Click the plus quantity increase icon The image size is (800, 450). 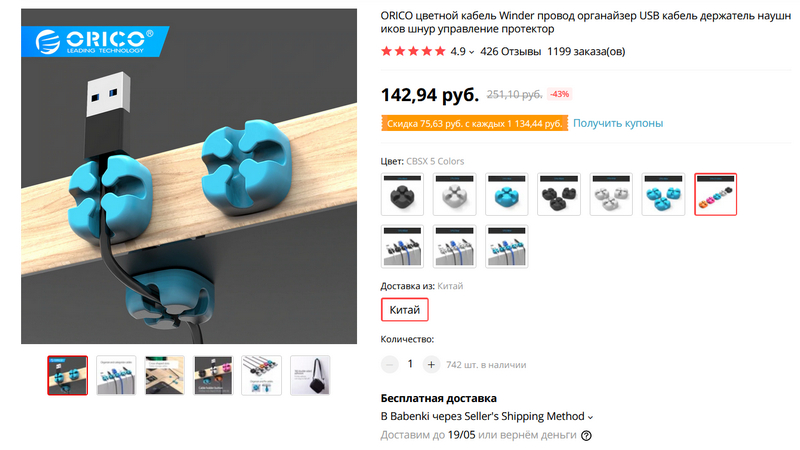coord(431,364)
